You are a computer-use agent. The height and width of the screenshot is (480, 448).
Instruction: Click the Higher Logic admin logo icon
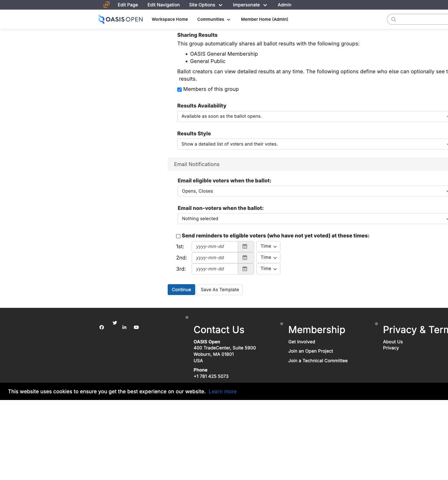(107, 5)
